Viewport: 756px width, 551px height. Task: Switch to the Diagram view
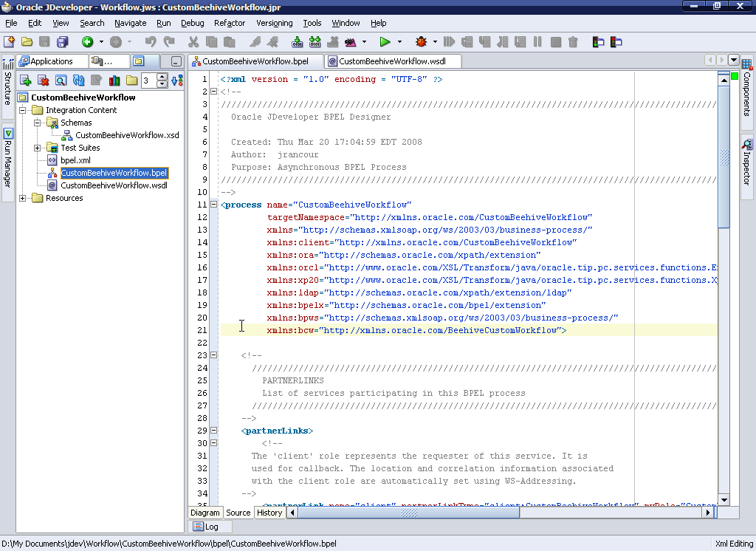pyautogui.click(x=205, y=513)
